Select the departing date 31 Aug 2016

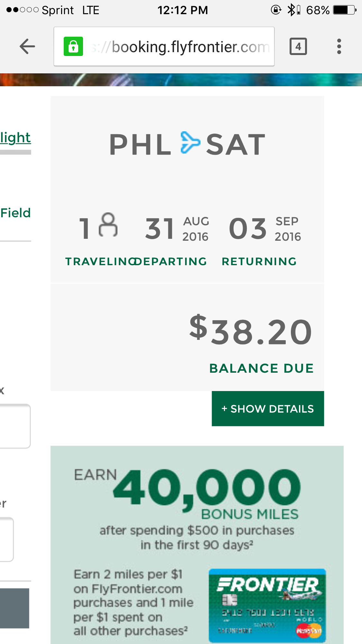pyautogui.click(x=177, y=229)
